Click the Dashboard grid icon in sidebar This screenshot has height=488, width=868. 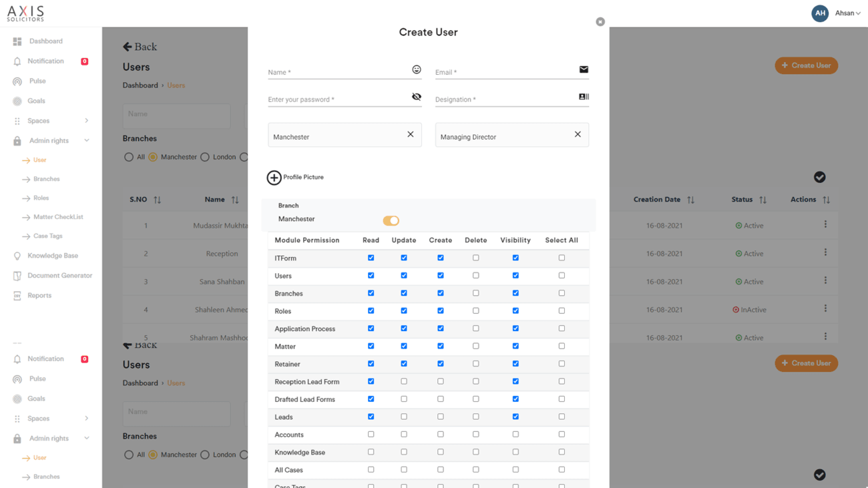tap(17, 41)
